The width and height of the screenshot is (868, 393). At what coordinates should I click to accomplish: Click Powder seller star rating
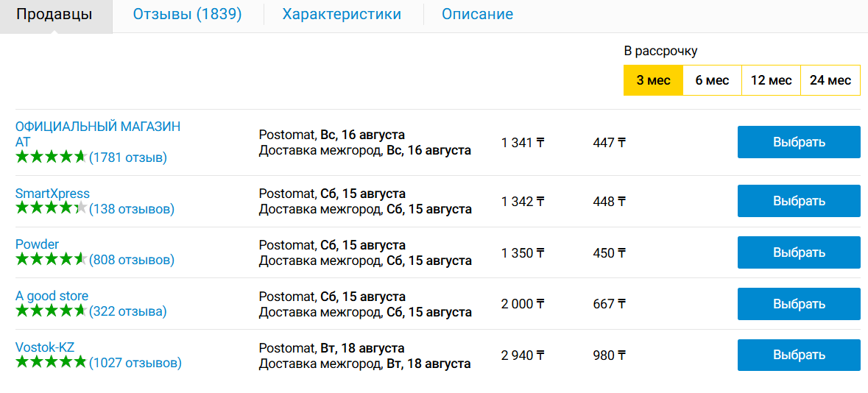pyautogui.click(x=52, y=259)
